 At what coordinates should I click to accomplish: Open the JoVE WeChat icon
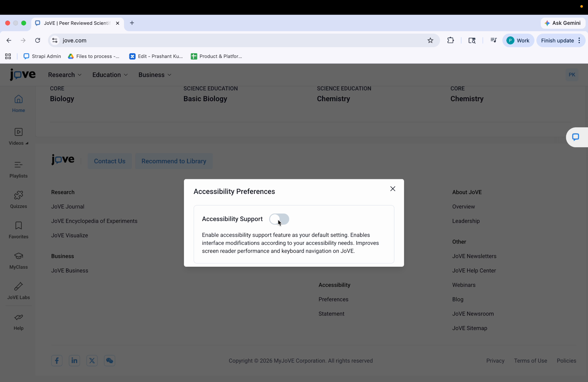110,360
